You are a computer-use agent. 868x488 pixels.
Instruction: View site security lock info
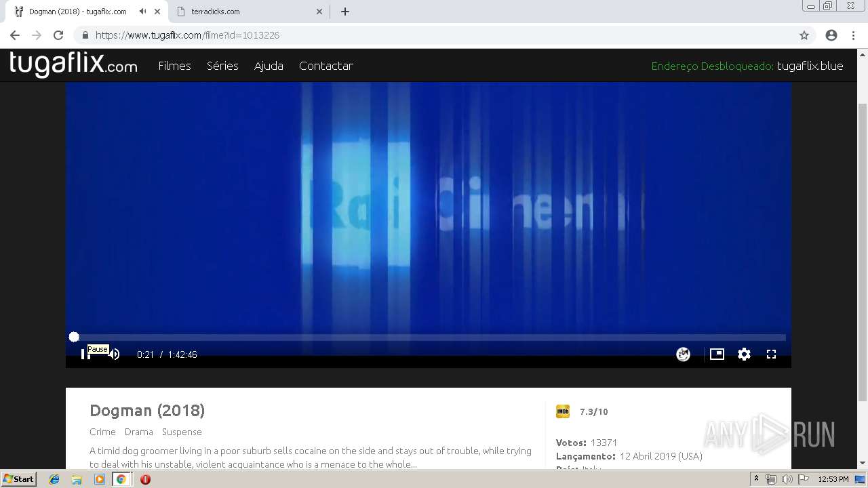85,35
